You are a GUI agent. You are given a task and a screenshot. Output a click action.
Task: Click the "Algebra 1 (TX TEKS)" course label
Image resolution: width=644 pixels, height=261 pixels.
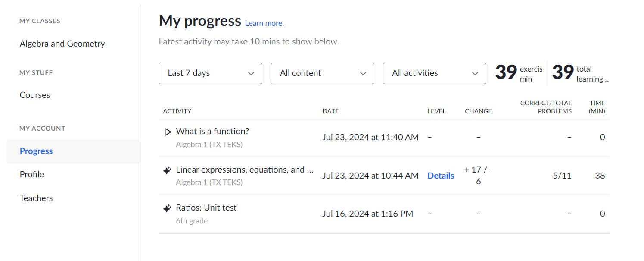coord(210,144)
